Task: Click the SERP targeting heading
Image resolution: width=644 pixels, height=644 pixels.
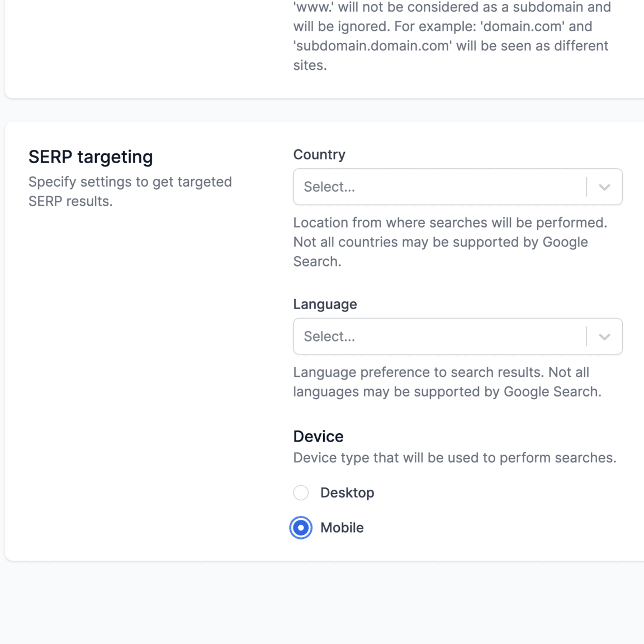Action: pos(91,157)
